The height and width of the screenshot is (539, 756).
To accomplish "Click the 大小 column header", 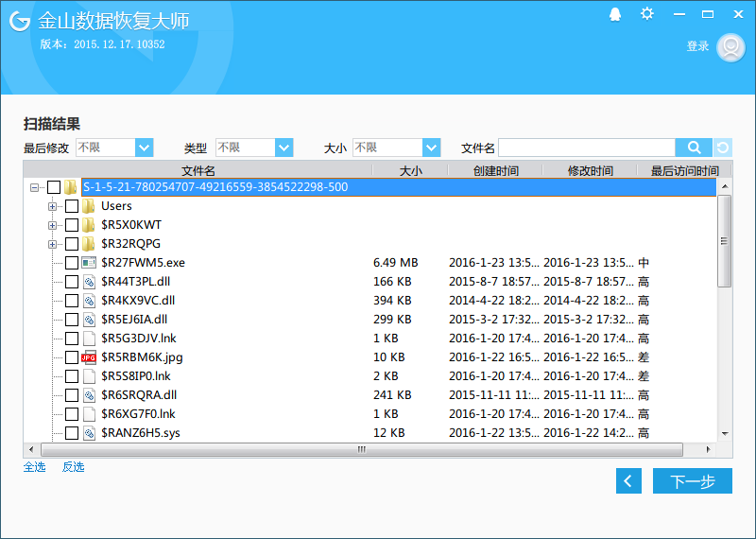I will click(x=410, y=171).
